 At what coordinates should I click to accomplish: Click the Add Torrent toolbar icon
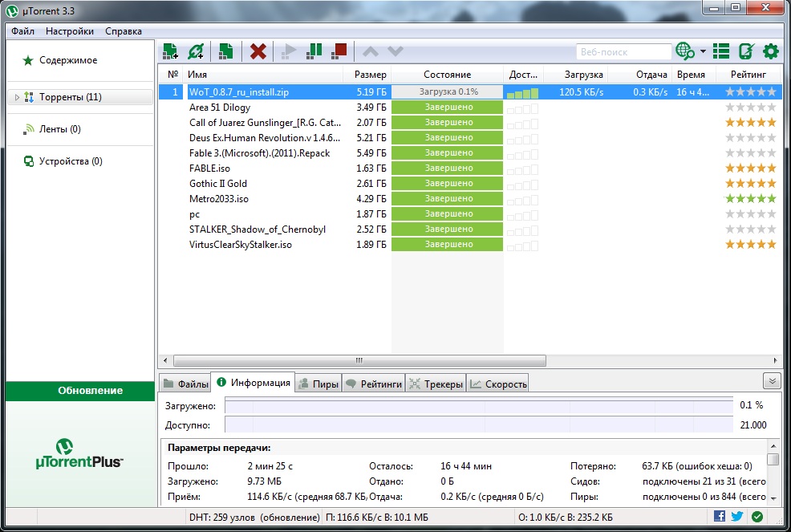[x=170, y=51]
